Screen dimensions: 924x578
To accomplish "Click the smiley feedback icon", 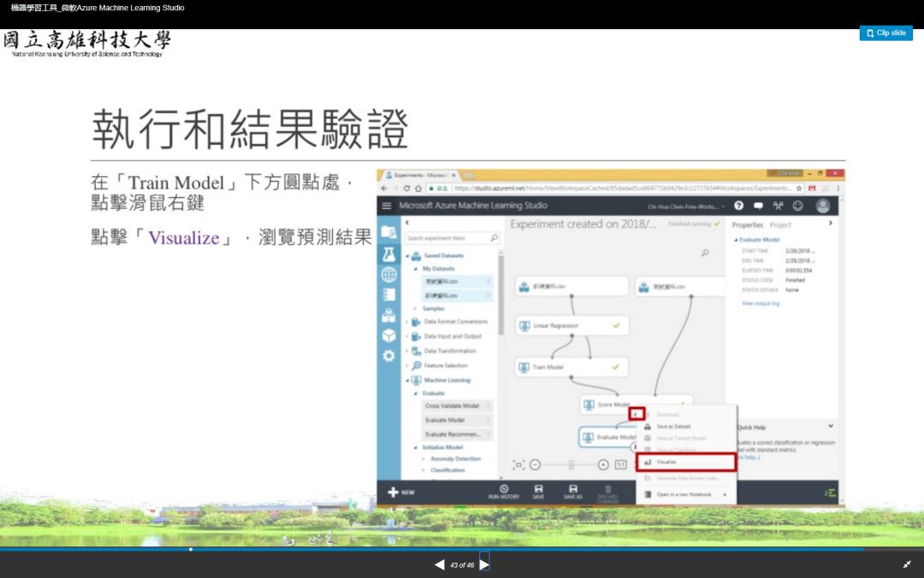I will (x=798, y=206).
